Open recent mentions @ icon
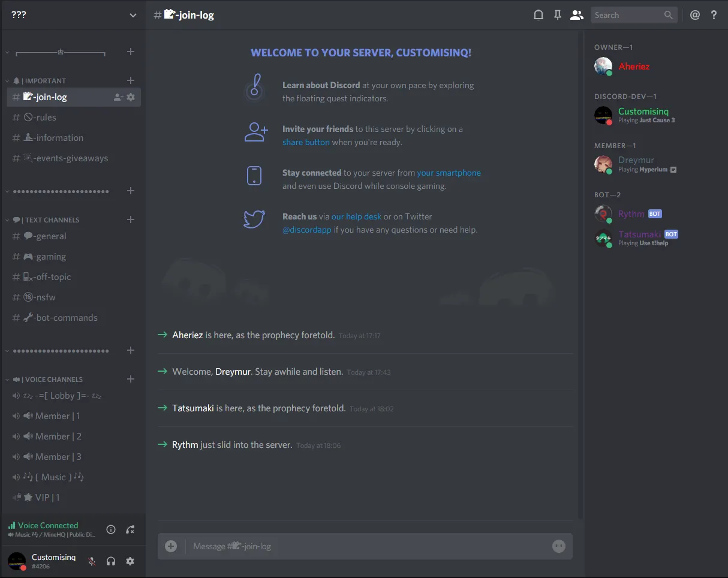Image resolution: width=728 pixels, height=578 pixels. (x=695, y=15)
